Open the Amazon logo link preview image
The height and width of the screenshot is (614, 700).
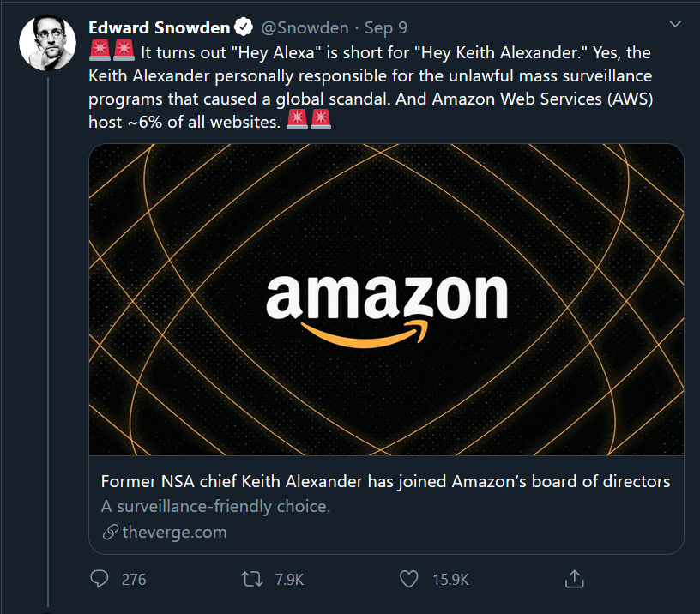point(387,299)
